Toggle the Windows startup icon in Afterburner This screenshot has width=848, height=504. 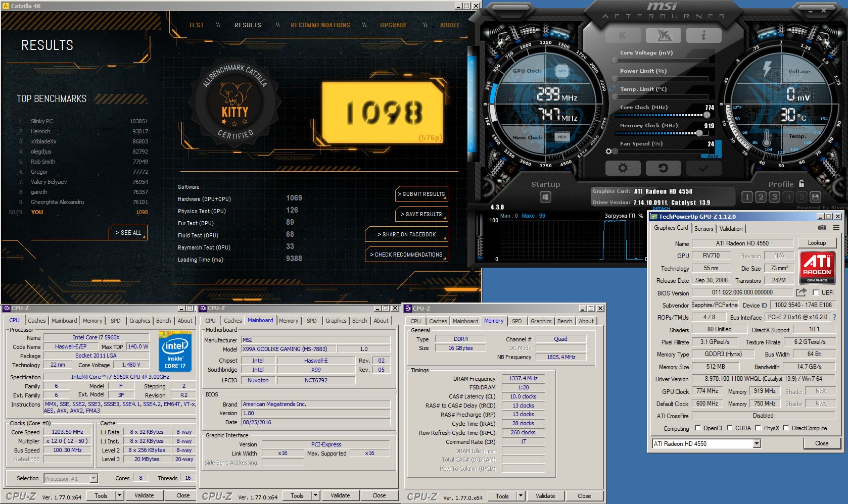545,197
